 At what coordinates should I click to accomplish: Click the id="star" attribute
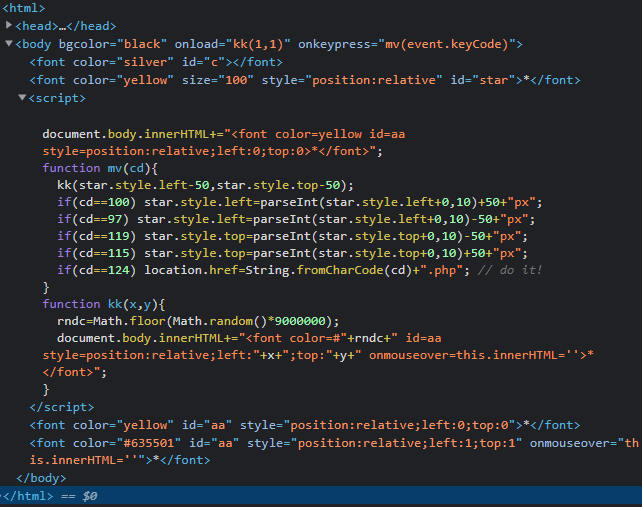482,80
